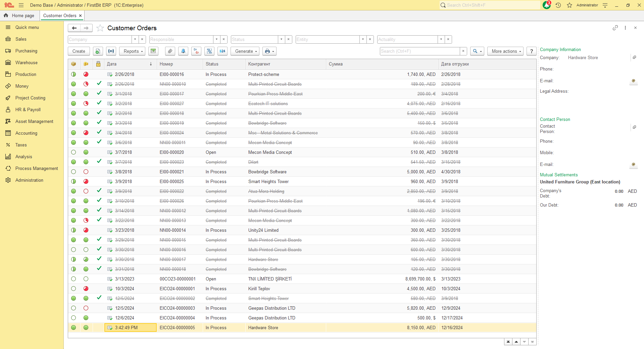The width and height of the screenshot is (644, 349).
Task: Toggle sorting on the Дата column header
Action: pos(129,64)
